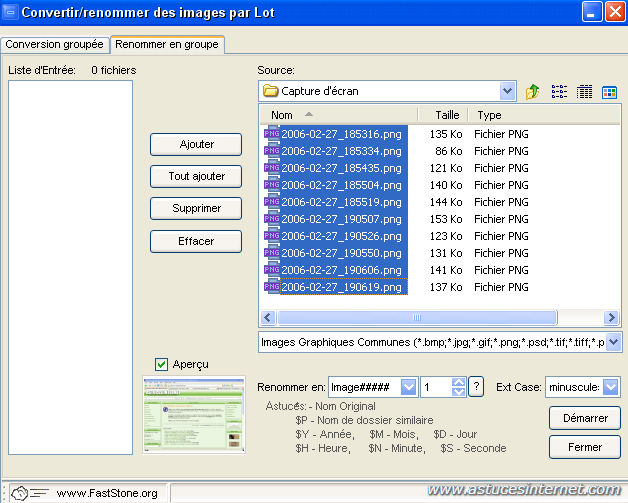628x503 pixels.
Task: Click the Tout ajouter button
Action: point(196,176)
